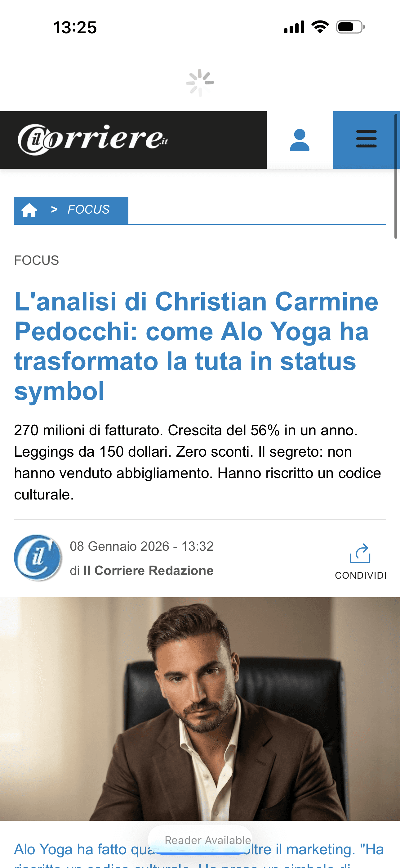The height and width of the screenshot is (868, 400).
Task: Go to homepage via il Corriere logo
Action: 93,140
